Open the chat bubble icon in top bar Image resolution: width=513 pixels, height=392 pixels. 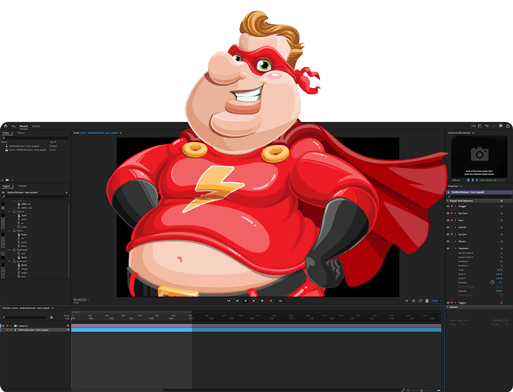coord(501,126)
